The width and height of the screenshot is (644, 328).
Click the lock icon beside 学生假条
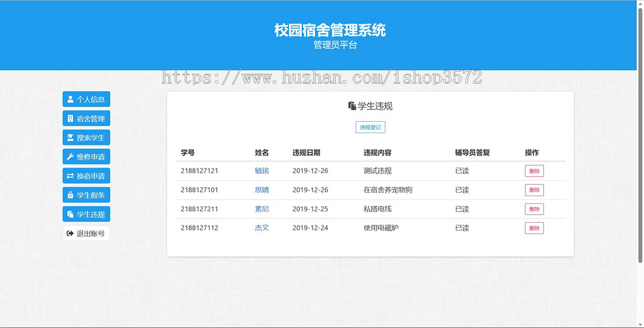pyautogui.click(x=70, y=195)
